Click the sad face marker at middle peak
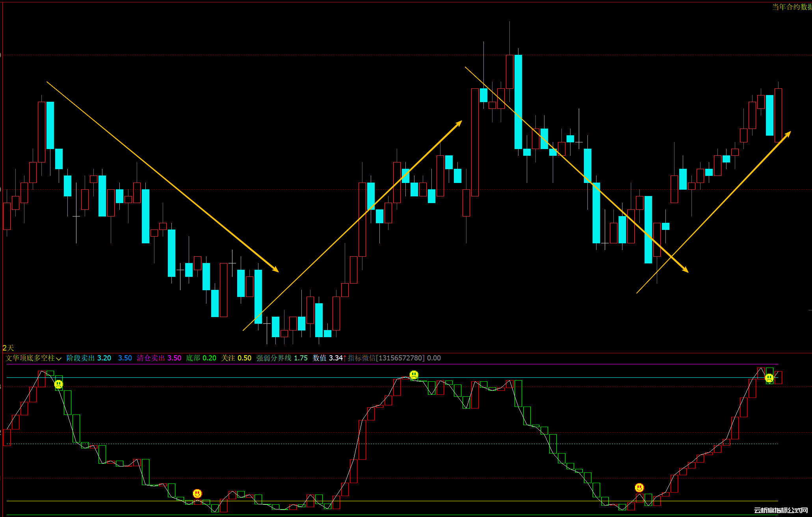This screenshot has width=812, height=517. [x=414, y=375]
